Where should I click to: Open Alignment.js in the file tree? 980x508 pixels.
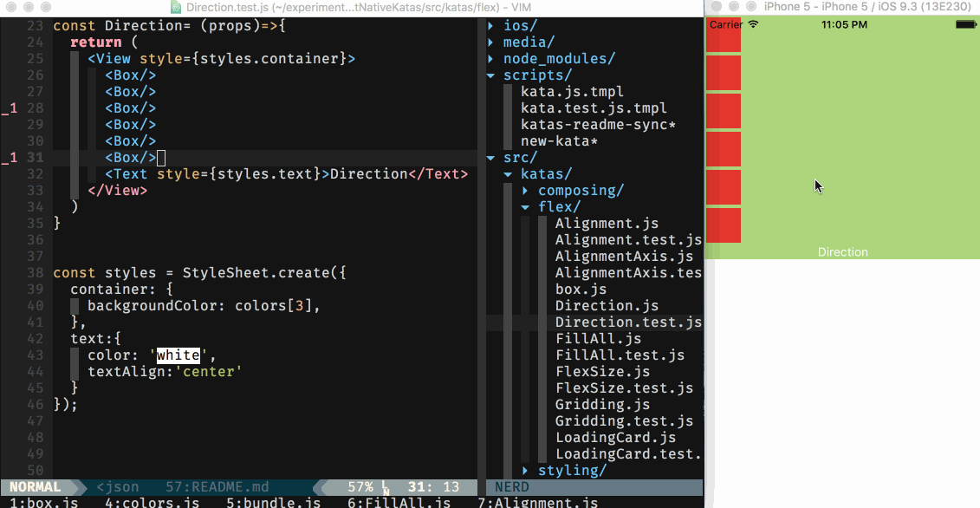tap(607, 224)
